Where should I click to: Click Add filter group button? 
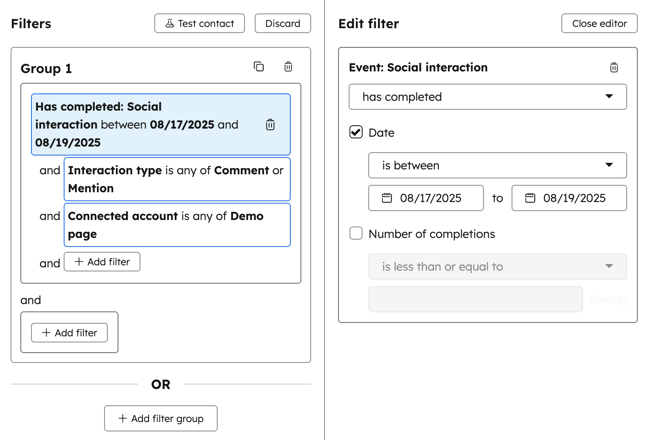[161, 418]
